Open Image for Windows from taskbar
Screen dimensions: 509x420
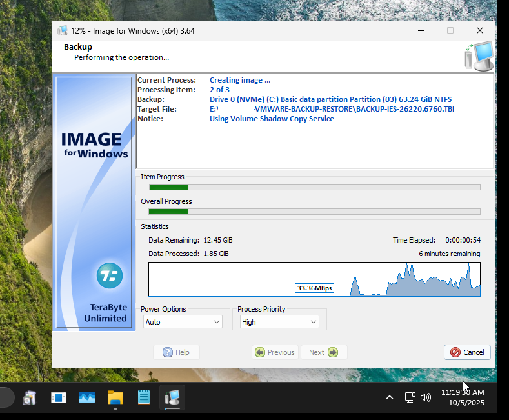[172, 397]
